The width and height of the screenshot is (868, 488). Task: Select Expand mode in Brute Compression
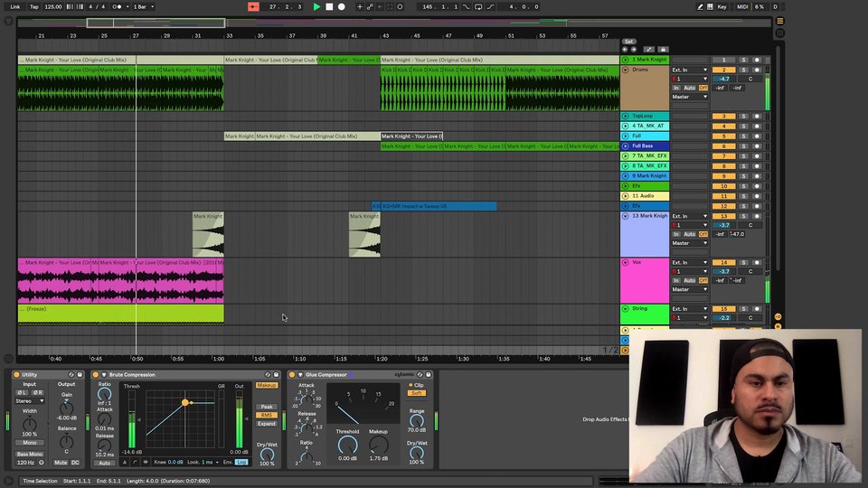(266, 424)
